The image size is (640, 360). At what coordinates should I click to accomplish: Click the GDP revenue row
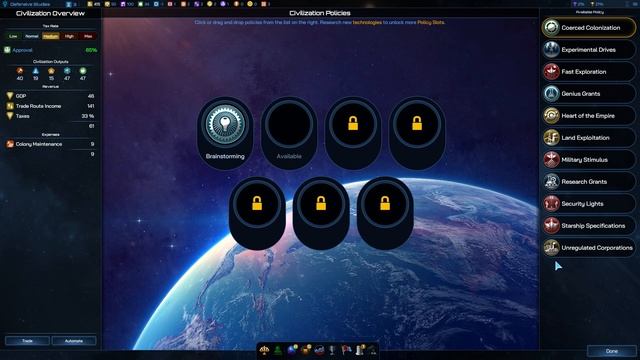pos(51,96)
